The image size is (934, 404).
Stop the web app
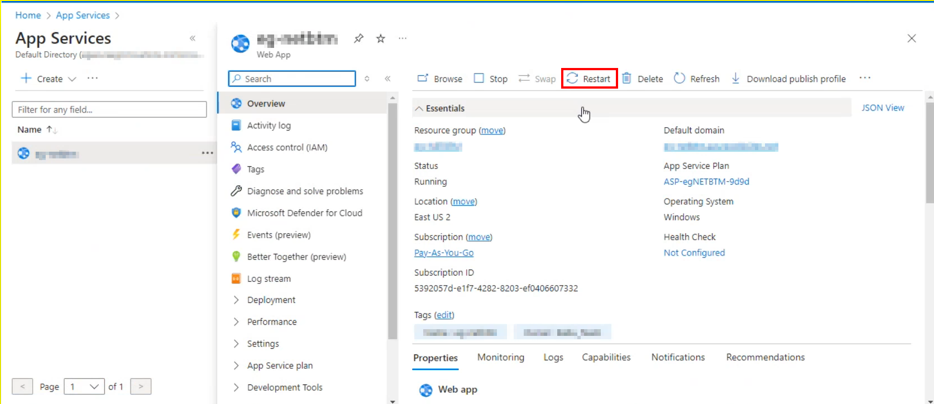(x=491, y=79)
